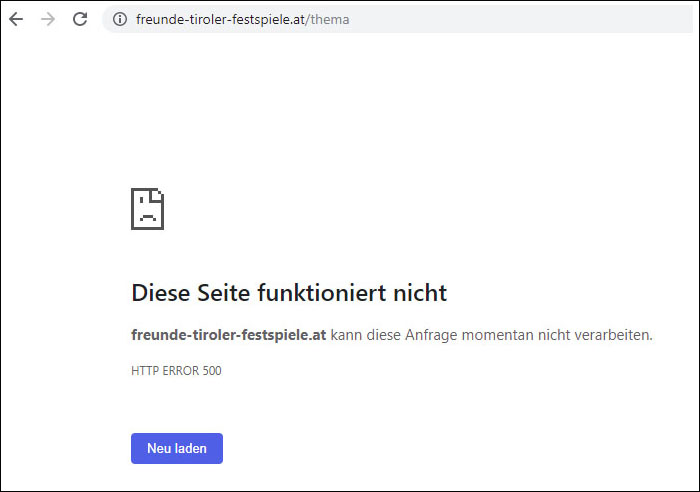Open the site information icon
Image resolution: width=700 pixels, height=492 pixels.
pyautogui.click(x=120, y=19)
